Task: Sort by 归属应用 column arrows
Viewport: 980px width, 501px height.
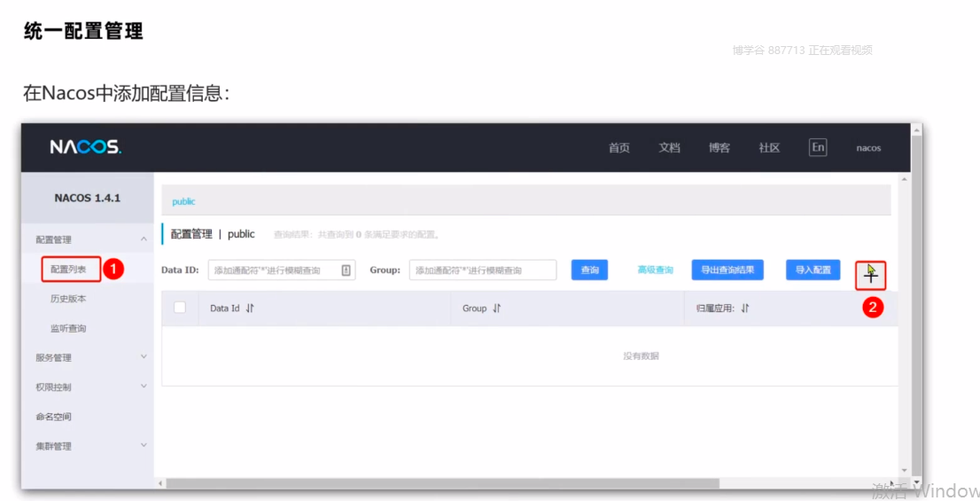Action: tap(745, 309)
